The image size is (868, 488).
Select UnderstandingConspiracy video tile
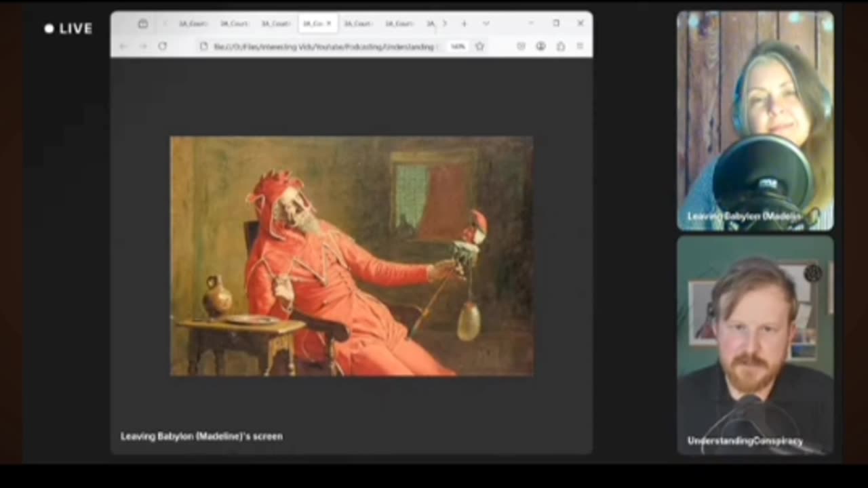(x=755, y=344)
